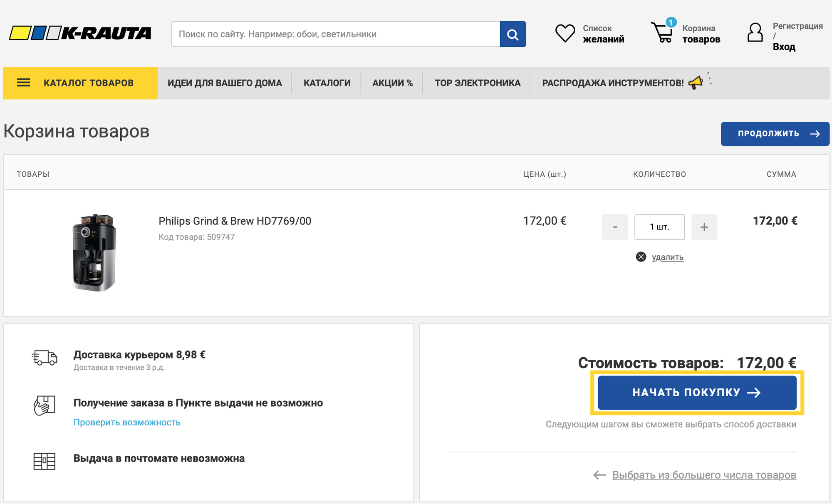Click the ЦЕНА (шт.) column header
The width and height of the screenshot is (832, 504).
pyautogui.click(x=545, y=174)
